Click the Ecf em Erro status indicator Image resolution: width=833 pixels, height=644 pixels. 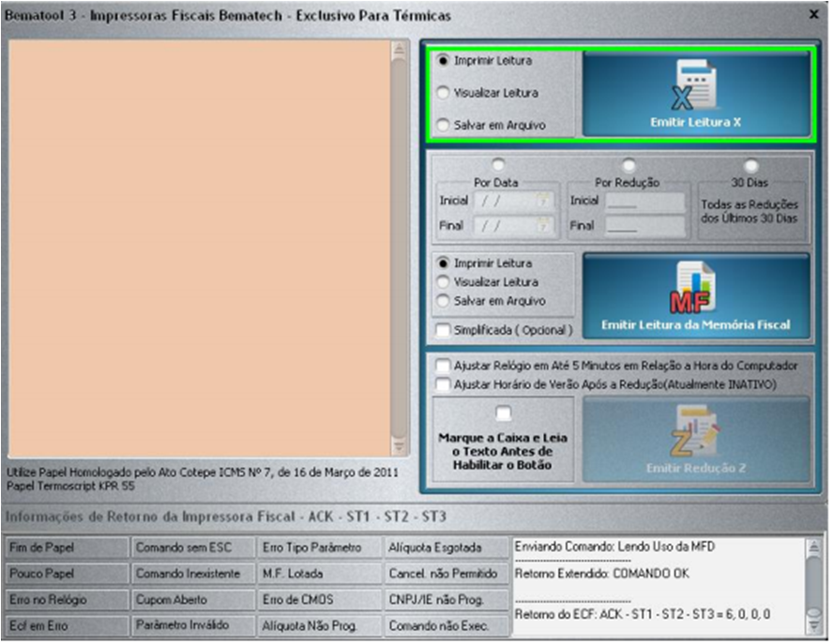[67, 626]
